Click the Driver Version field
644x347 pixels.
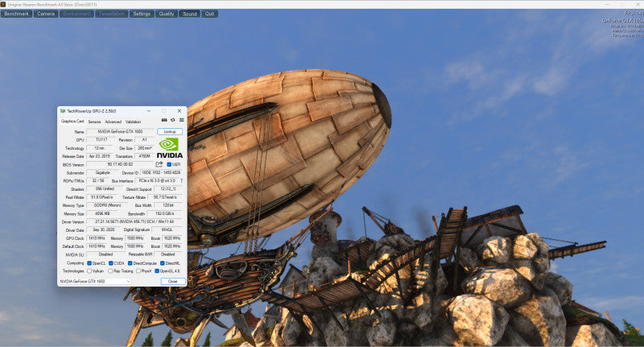click(x=134, y=221)
